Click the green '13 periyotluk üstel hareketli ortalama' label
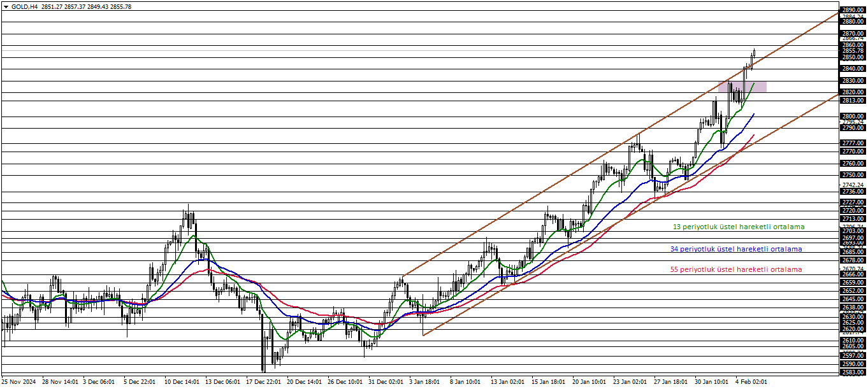Viewport: 868px width, 389px height. pos(739,227)
